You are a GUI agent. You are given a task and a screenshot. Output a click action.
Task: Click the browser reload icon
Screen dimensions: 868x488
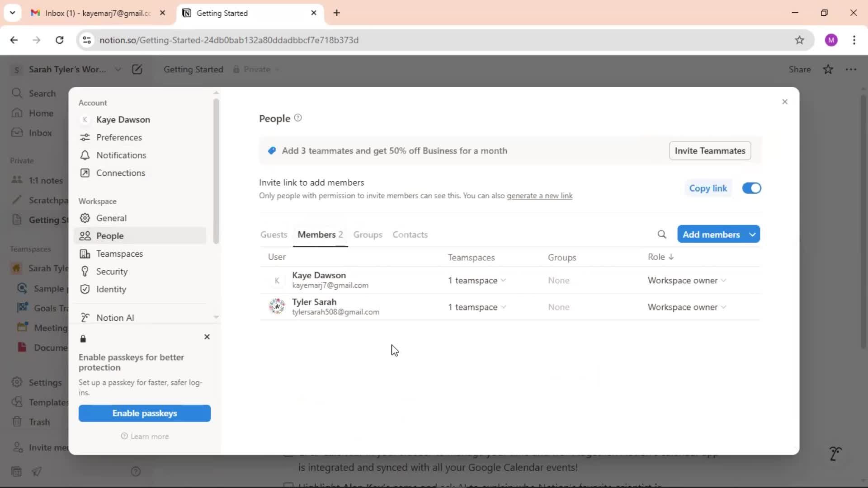click(59, 40)
